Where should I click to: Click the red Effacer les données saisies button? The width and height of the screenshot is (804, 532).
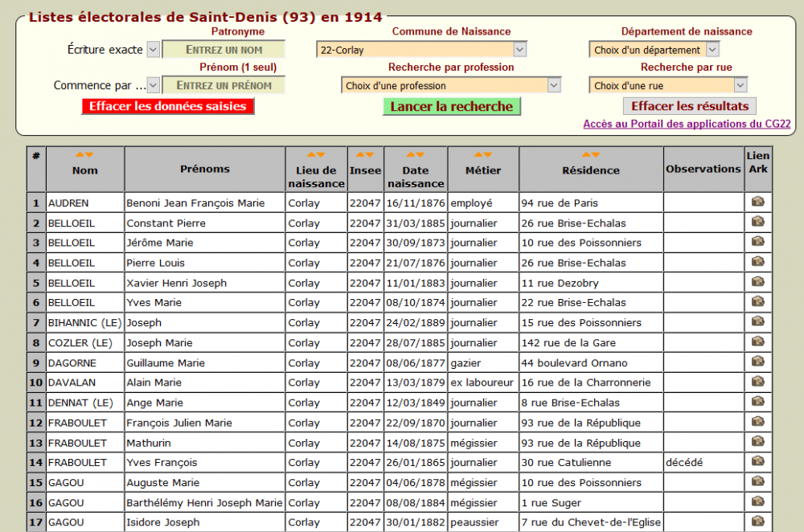click(168, 106)
